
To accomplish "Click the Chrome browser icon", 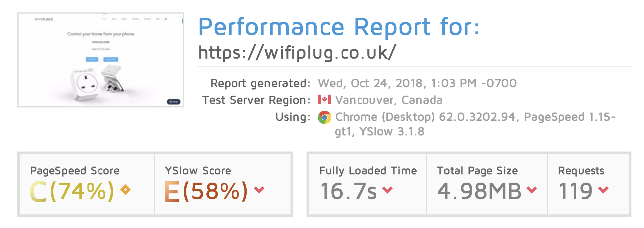I will (x=324, y=117).
